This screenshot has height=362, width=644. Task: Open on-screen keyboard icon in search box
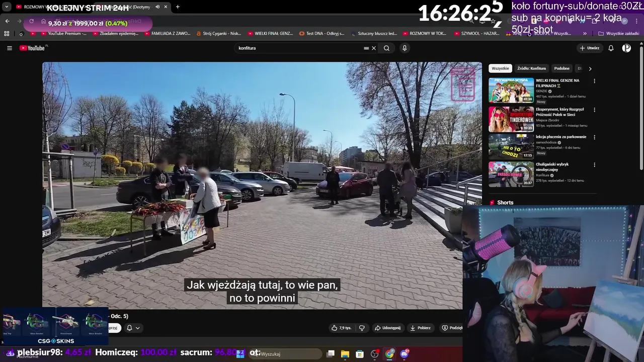tap(366, 48)
